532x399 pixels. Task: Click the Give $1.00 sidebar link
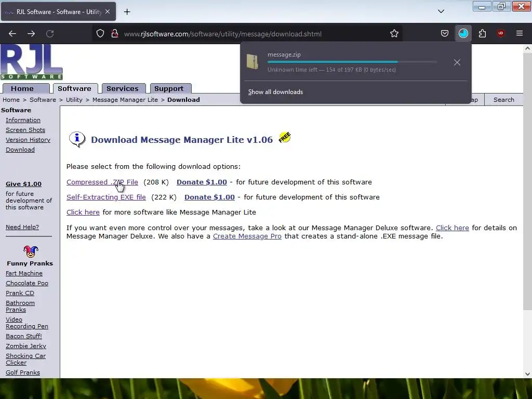click(x=23, y=184)
